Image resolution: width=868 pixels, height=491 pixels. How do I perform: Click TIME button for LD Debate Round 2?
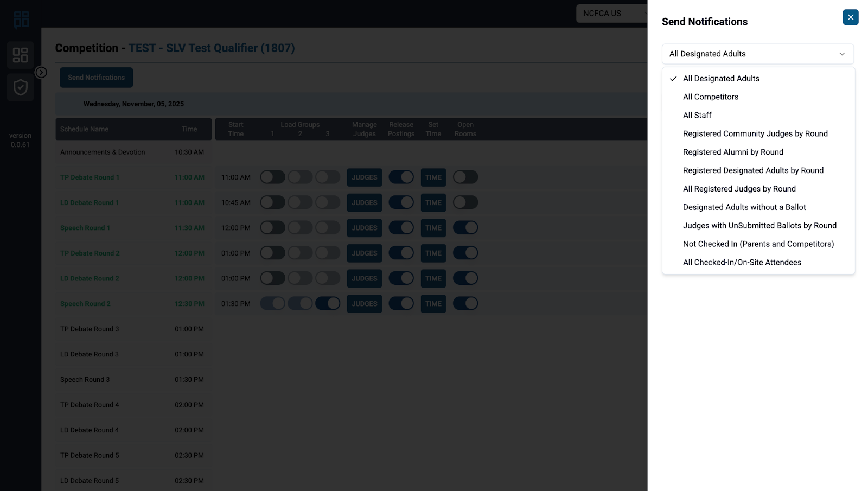coord(433,279)
